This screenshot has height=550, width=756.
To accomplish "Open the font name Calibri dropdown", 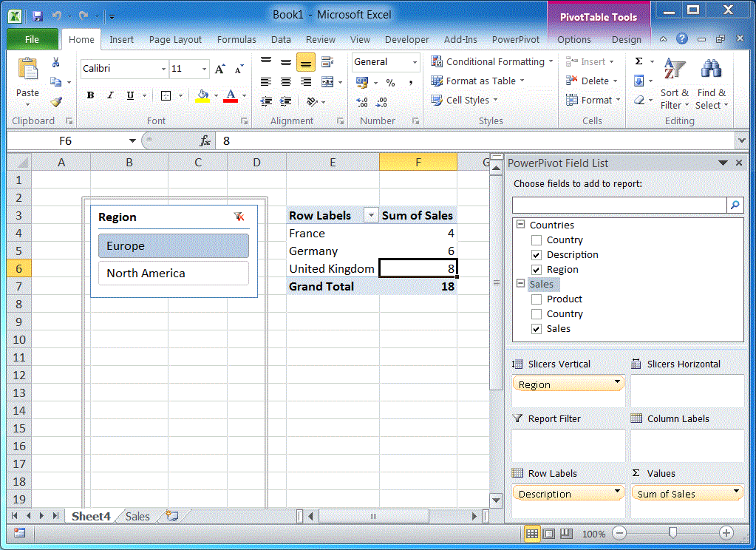I will 163,69.
